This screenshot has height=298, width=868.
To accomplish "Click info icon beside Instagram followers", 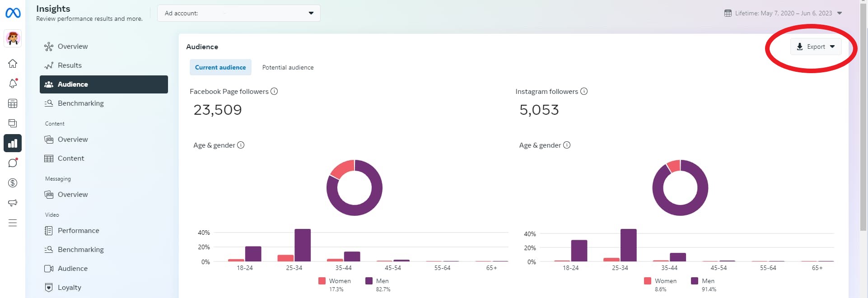I will [584, 91].
